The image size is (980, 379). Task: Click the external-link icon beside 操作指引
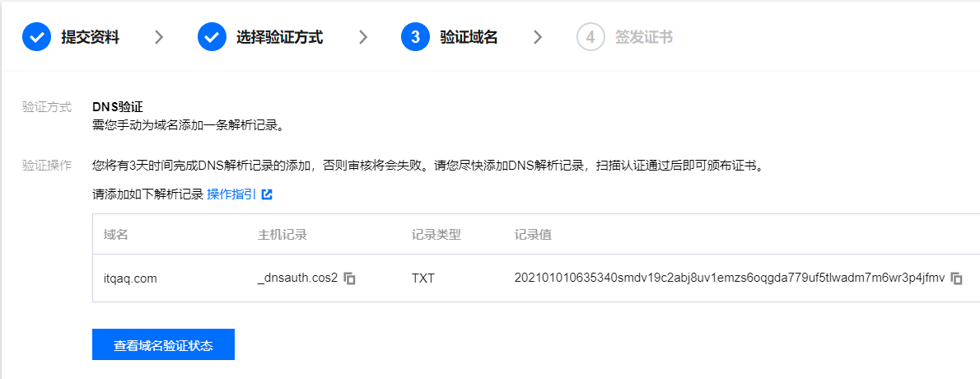267,194
